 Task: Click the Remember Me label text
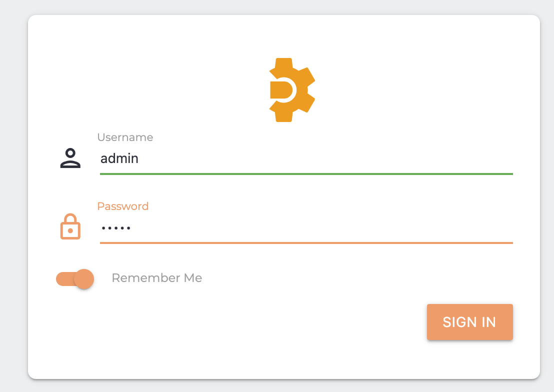click(156, 278)
